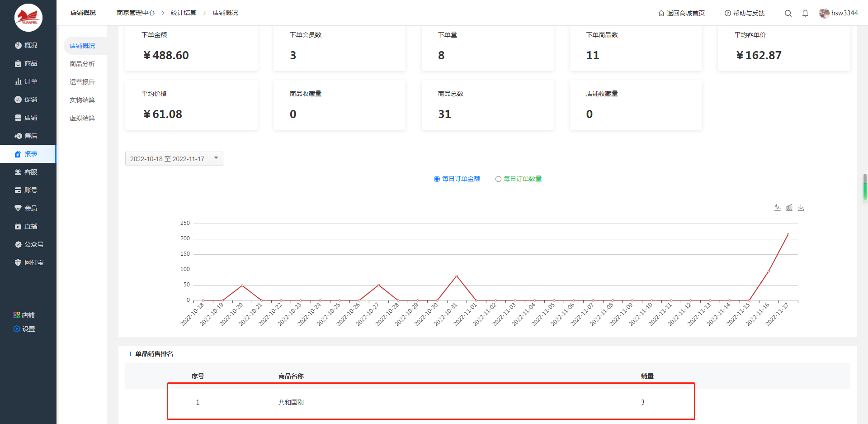Select 每日订单金额 radio option
Image resolution: width=868 pixels, height=424 pixels.
[x=437, y=179]
